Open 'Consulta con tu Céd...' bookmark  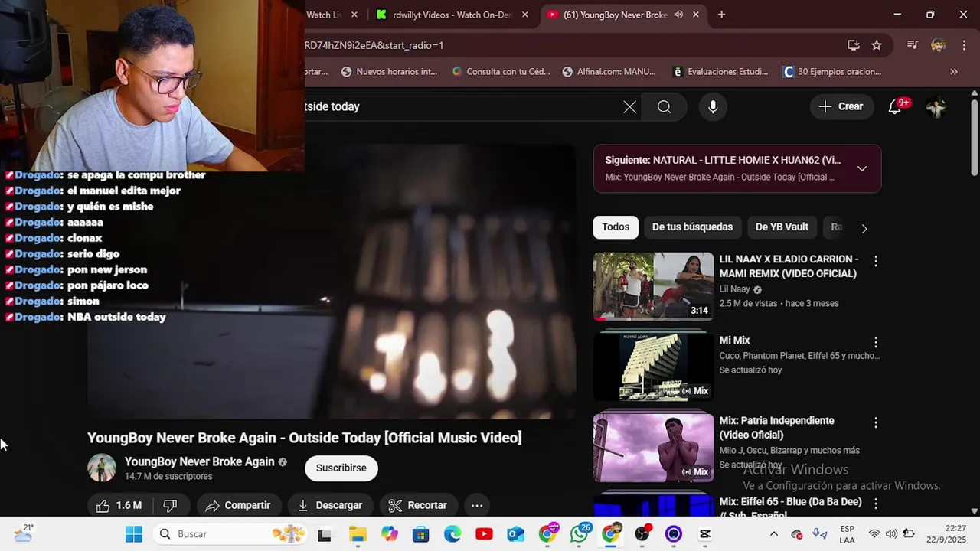pos(501,72)
